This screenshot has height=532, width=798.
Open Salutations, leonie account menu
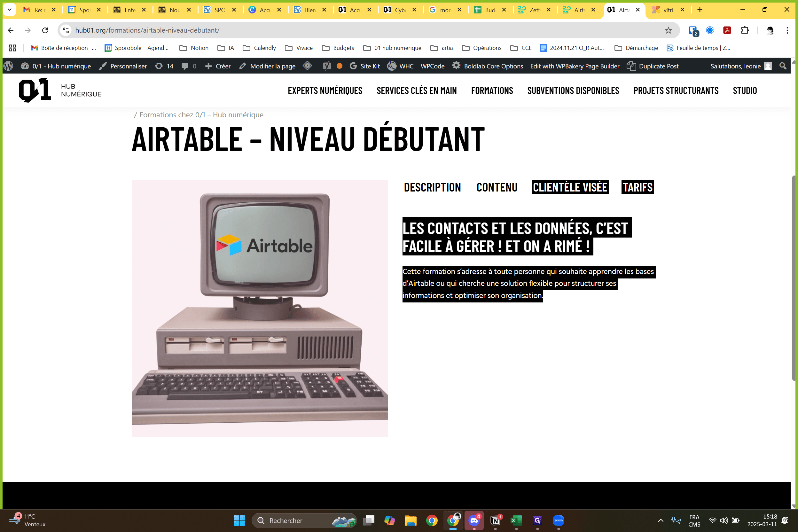point(741,66)
